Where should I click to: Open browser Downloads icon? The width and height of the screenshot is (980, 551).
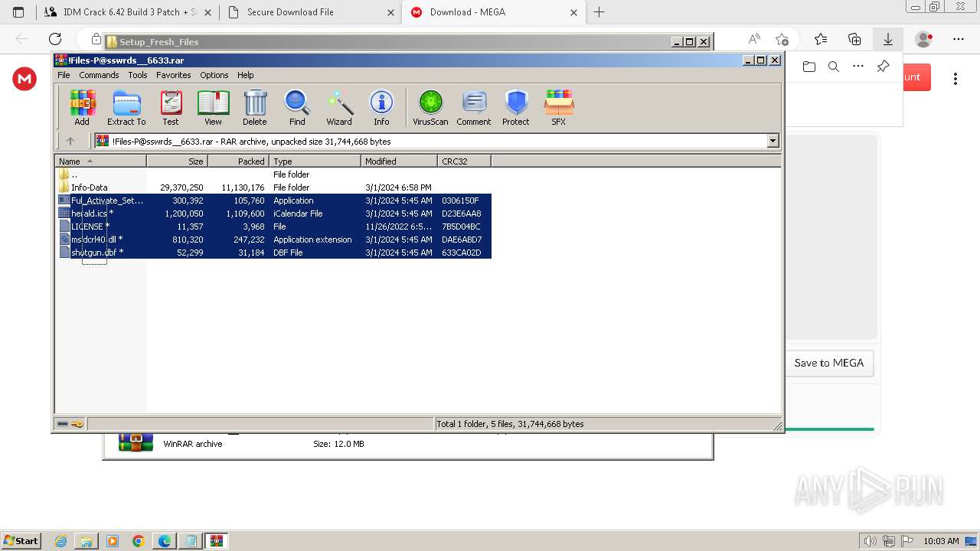coord(888,39)
